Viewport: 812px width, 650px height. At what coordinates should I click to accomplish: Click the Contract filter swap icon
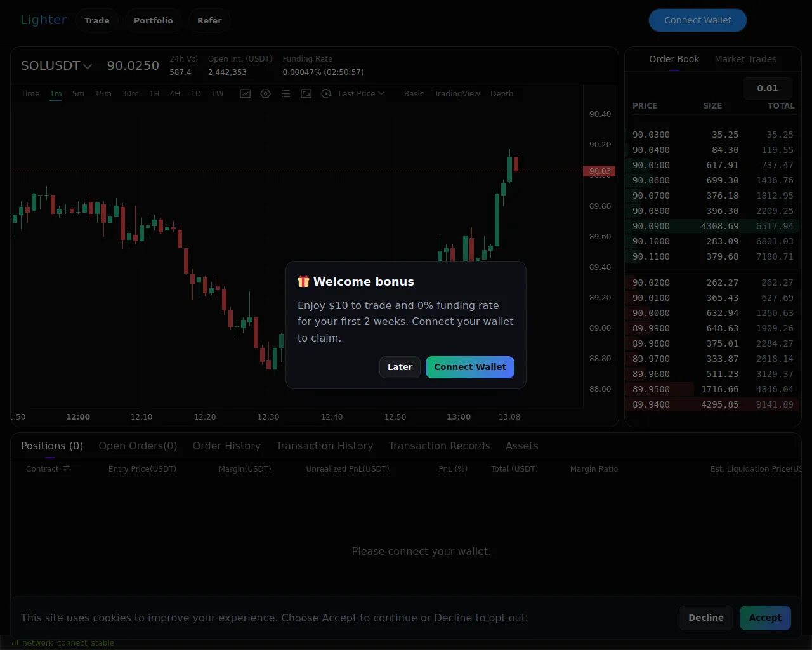coord(67,468)
